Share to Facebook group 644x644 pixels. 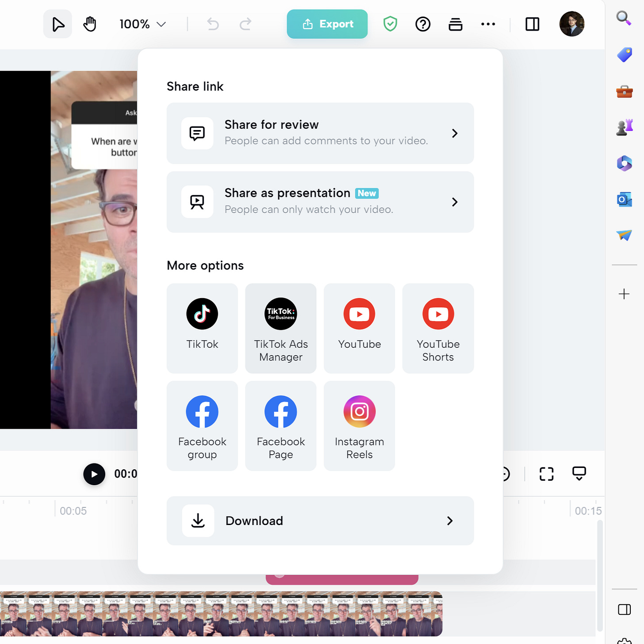(202, 426)
